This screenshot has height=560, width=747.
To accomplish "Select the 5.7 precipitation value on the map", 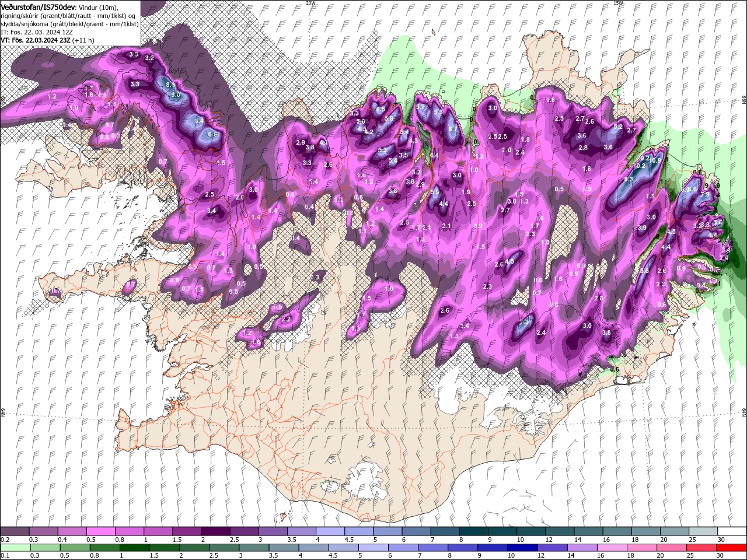I will (420, 107).
